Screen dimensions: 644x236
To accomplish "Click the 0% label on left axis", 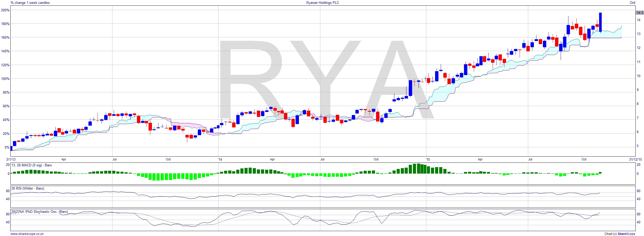I will pos(7,147).
